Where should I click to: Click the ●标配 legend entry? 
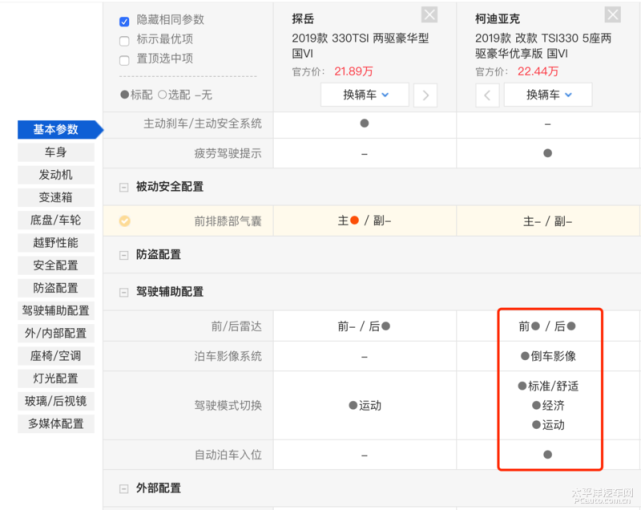(x=137, y=95)
